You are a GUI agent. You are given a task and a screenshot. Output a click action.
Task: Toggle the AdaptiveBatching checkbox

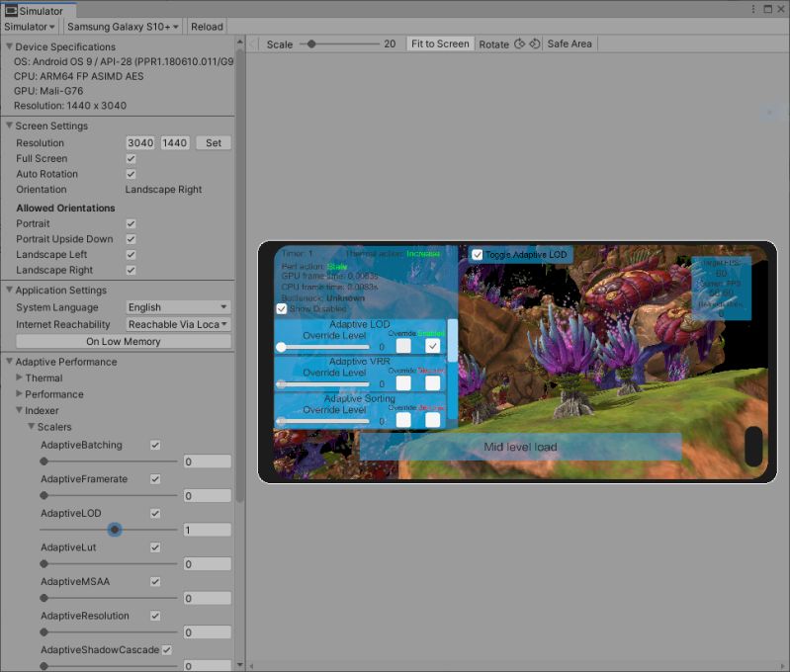155,445
